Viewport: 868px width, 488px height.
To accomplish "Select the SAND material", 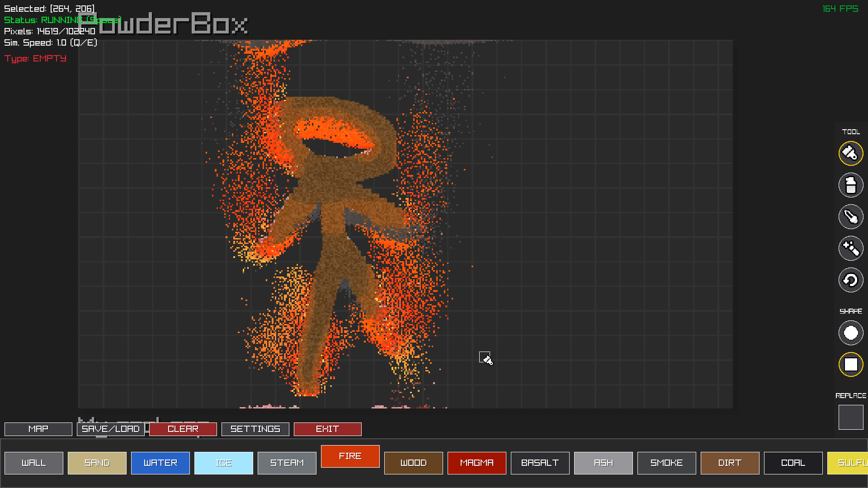I will coord(97,463).
